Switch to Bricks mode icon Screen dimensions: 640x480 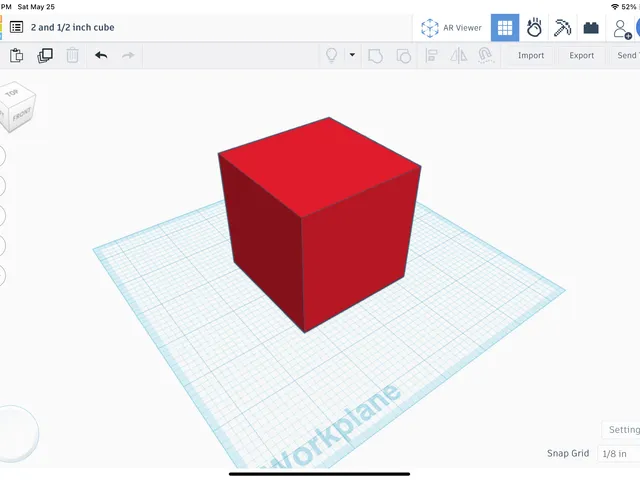tap(591, 28)
